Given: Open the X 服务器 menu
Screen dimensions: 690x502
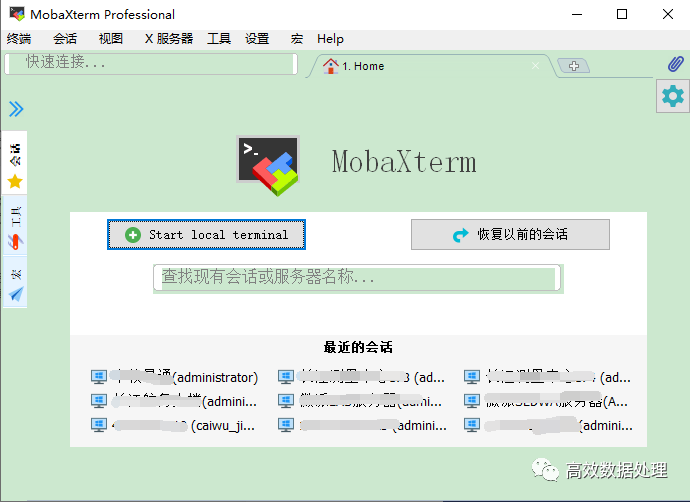Looking at the screenshot, I should click(169, 39).
